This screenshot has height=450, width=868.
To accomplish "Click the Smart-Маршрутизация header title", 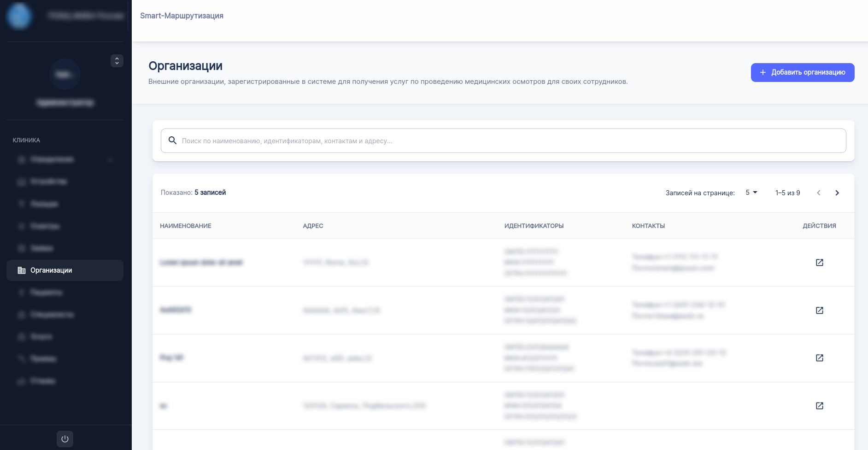I will pyautogui.click(x=182, y=16).
